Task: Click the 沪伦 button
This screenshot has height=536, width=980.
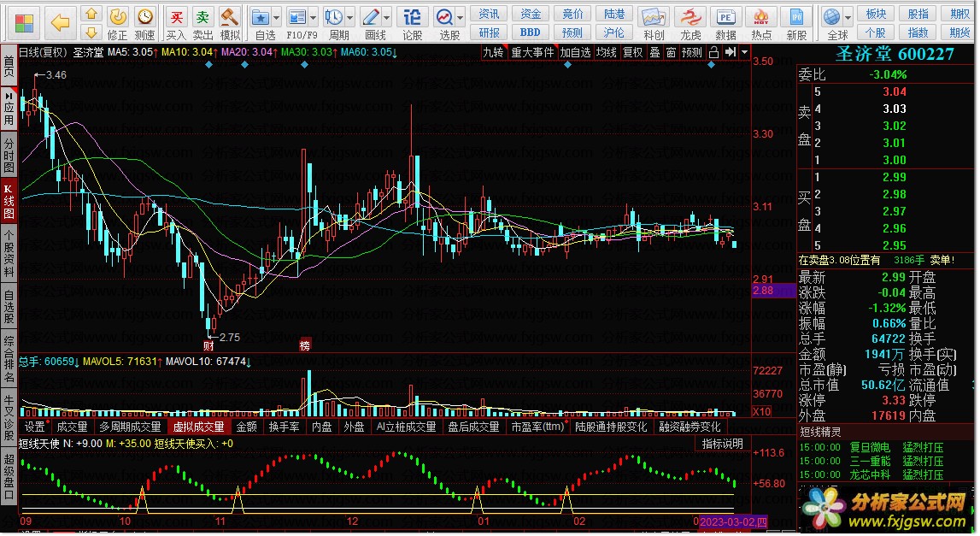Action: tap(614, 32)
